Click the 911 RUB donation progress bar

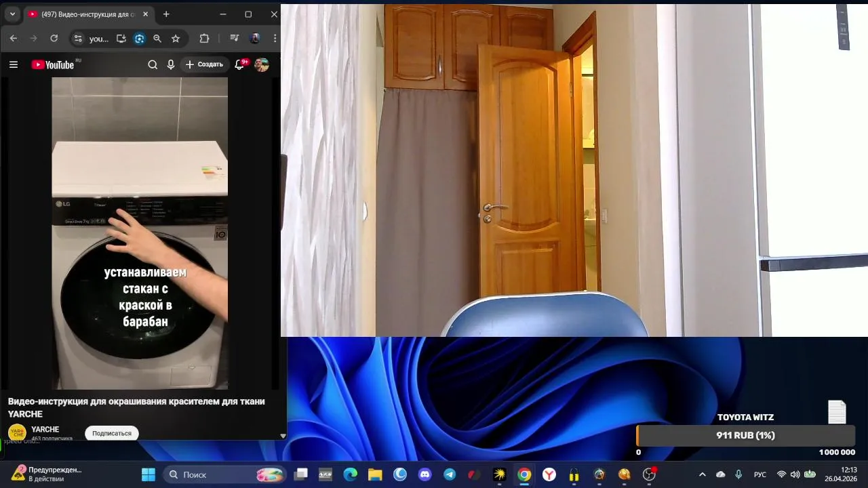click(745, 436)
